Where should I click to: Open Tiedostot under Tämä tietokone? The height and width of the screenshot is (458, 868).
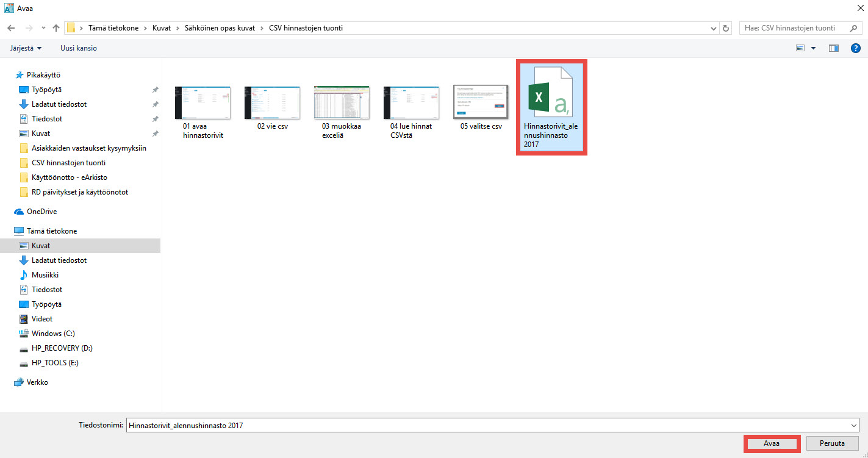tap(47, 290)
